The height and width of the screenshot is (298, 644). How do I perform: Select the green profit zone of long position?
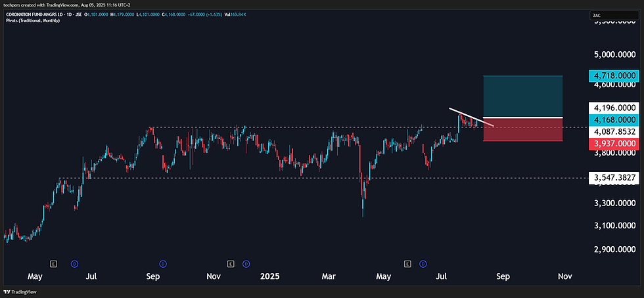(x=522, y=96)
